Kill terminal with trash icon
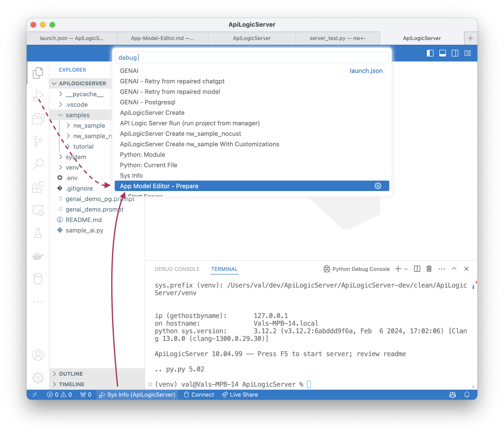The height and width of the screenshot is (435, 504). [429, 269]
